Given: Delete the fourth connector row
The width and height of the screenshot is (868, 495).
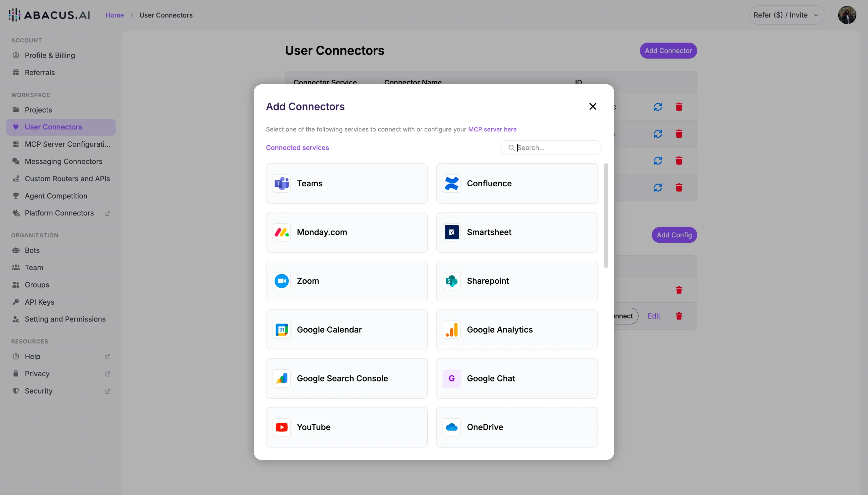Looking at the screenshot, I should coord(679,188).
